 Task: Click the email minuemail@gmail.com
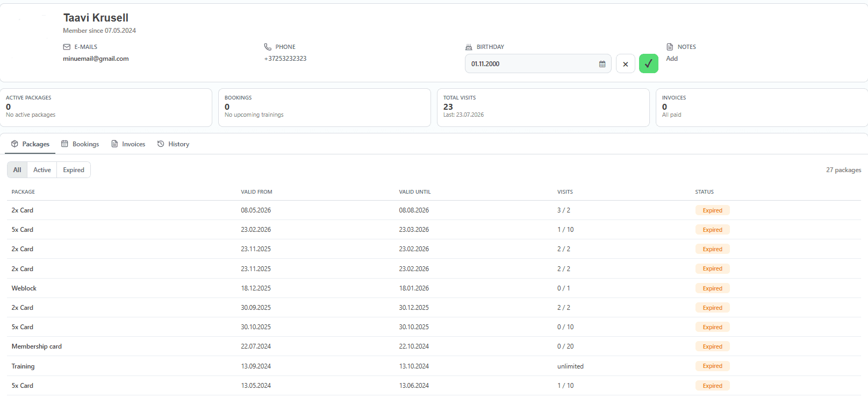tap(96, 59)
